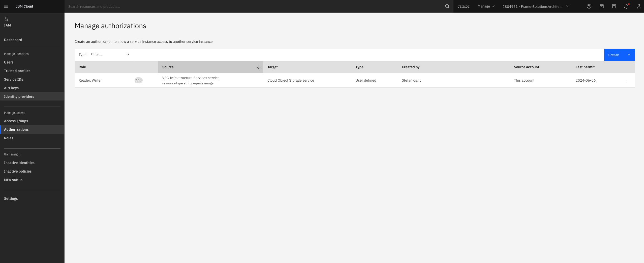
Task: Open the navigation hamburger menu
Action: pyautogui.click(x=6, y=6)
